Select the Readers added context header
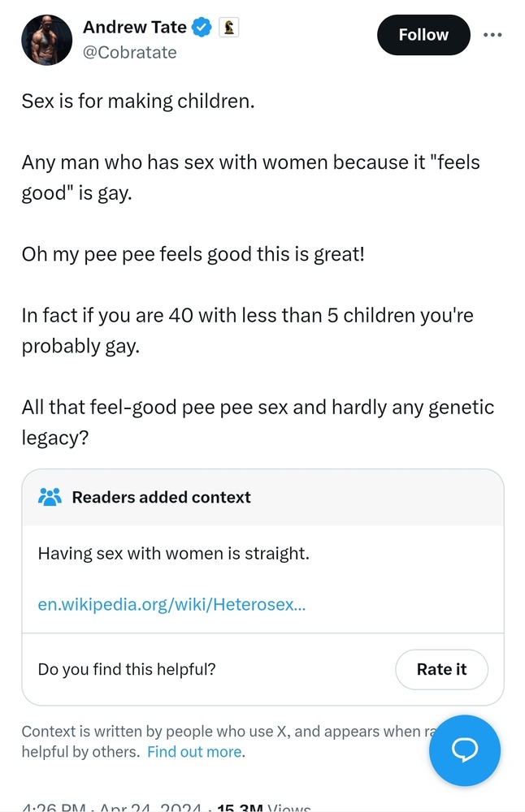Screen dimensions: 525x812 (161, 497)
